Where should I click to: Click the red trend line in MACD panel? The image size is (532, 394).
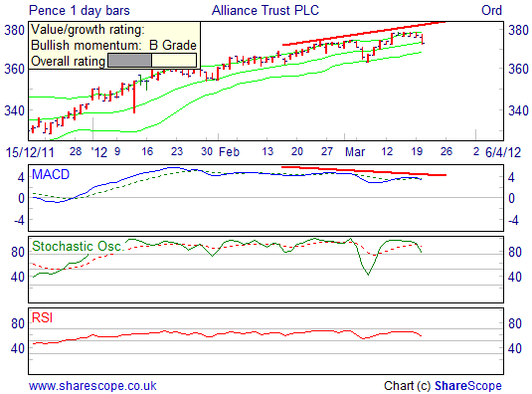(x=364, y=171)
